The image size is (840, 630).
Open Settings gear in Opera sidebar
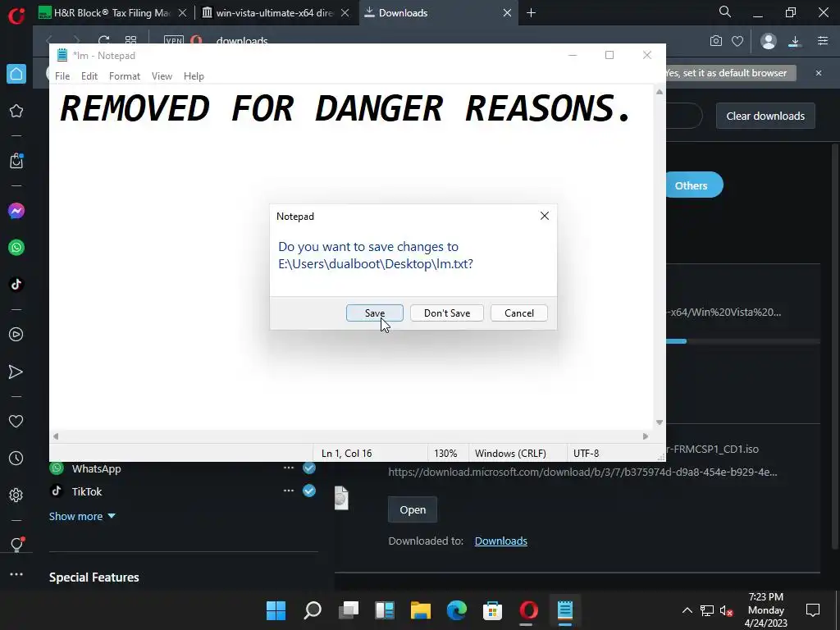16,495
